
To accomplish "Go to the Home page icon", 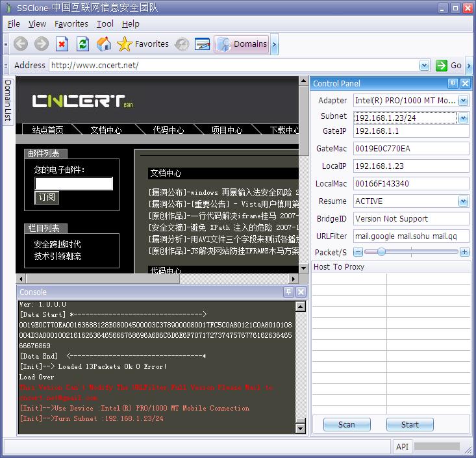I will 104,44.
